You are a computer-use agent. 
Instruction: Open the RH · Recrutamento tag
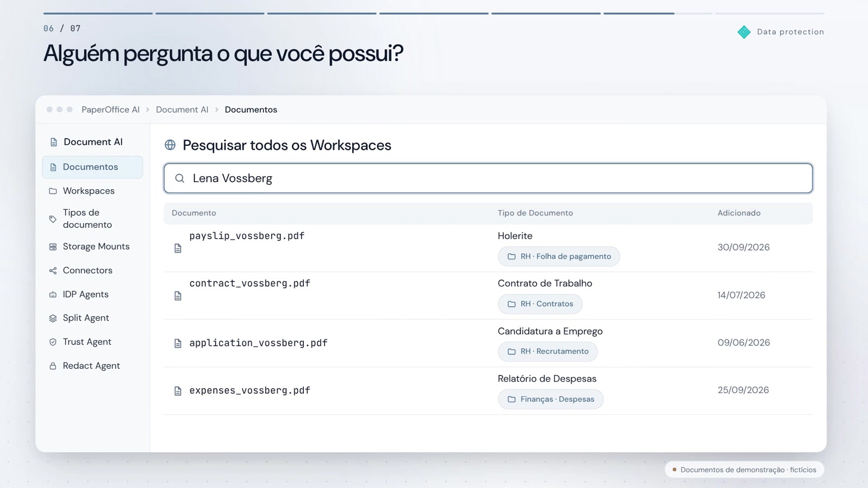coord(547,351)
